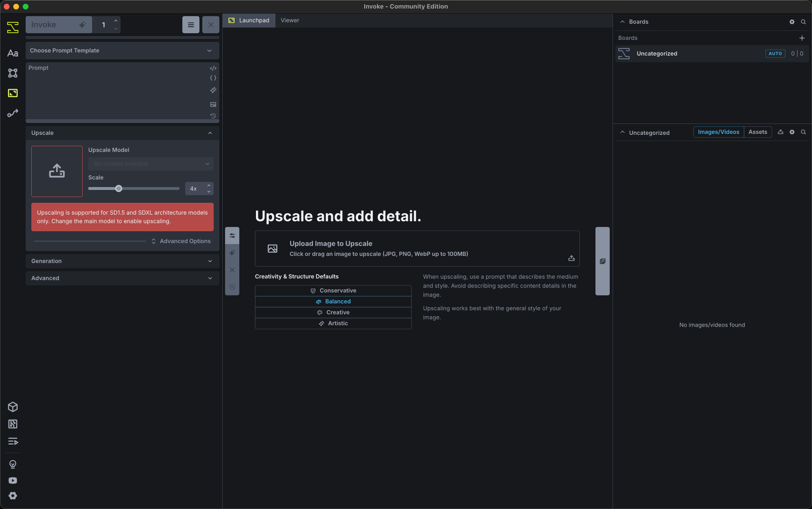
Task: Click the lightbulb support icon in sidebar
Action: 13,464
